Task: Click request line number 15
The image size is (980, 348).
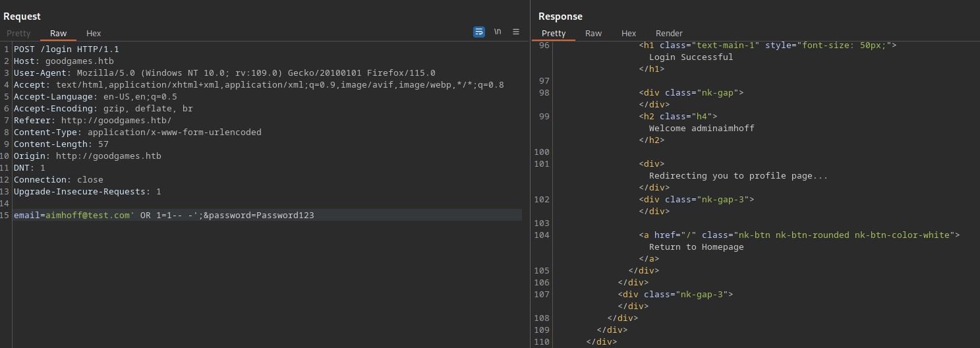Action: (x=5, y=216)
